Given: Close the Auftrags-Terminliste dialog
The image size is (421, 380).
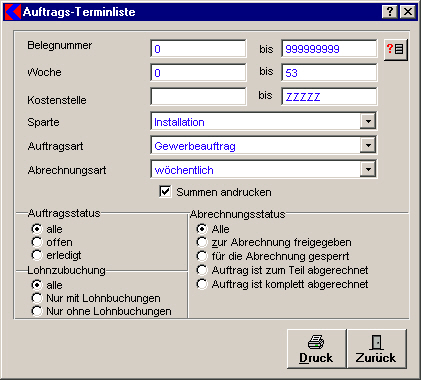Looking at the screenshot, I should (x=408, y=12).
